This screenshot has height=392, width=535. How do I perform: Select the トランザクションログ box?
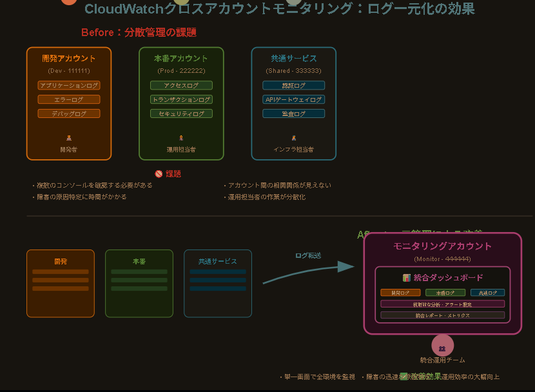pyautogui.click(x=181, y=99)
